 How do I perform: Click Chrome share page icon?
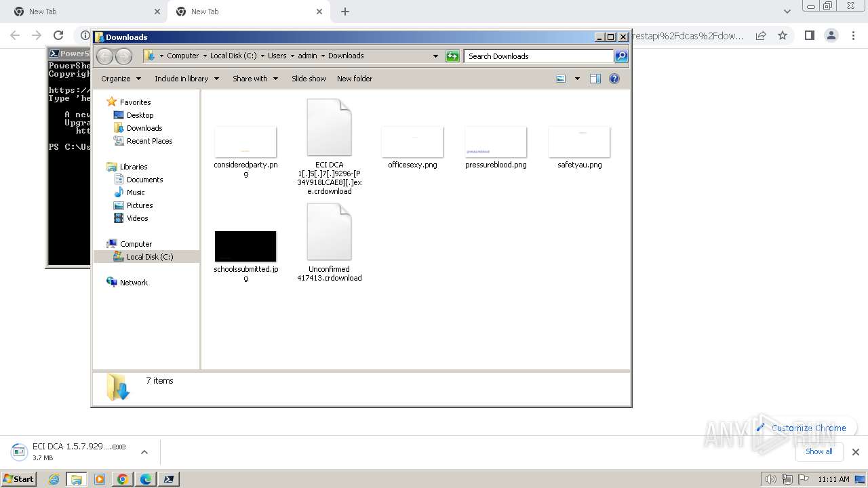(x=761, y=35)
